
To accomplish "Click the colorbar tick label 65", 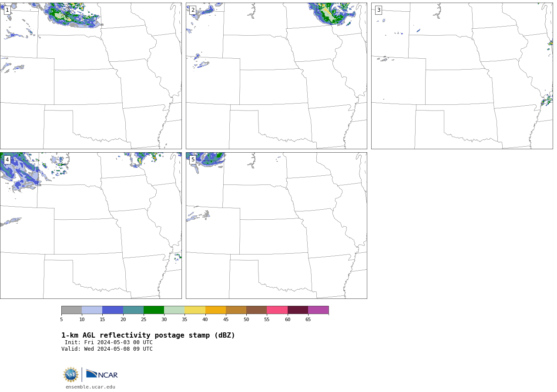I will [308, 320].
